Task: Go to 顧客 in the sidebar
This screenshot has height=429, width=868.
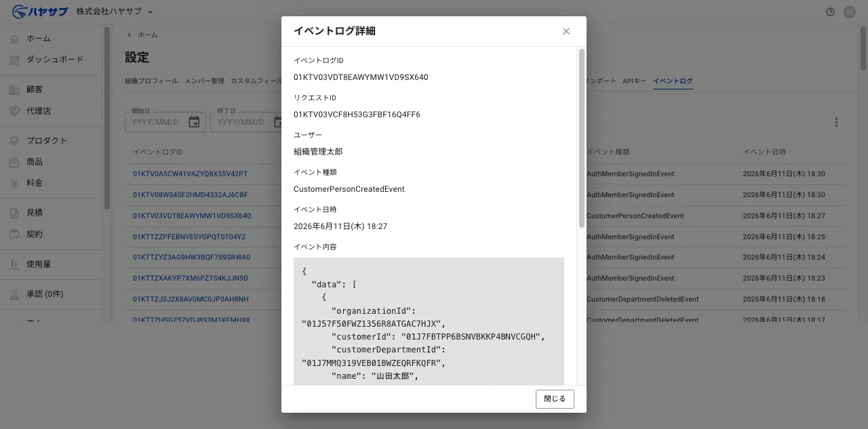Action: (x=51, y=89)
